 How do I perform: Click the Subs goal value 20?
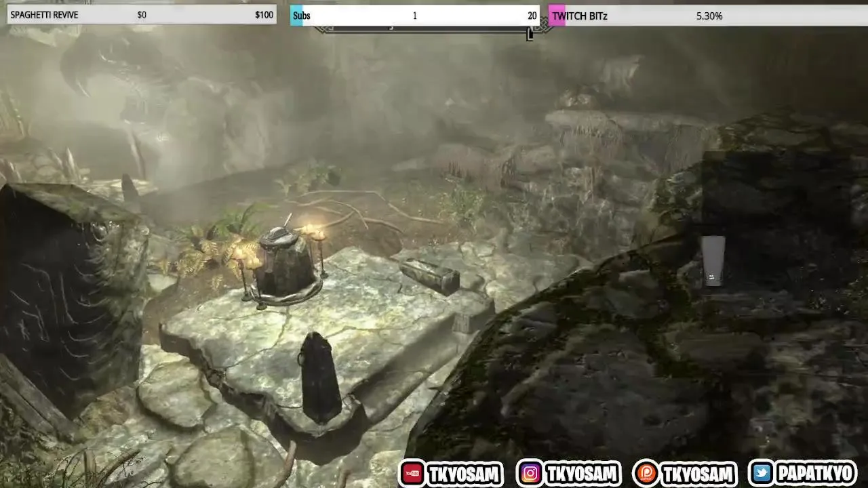(x=532, y=16)
